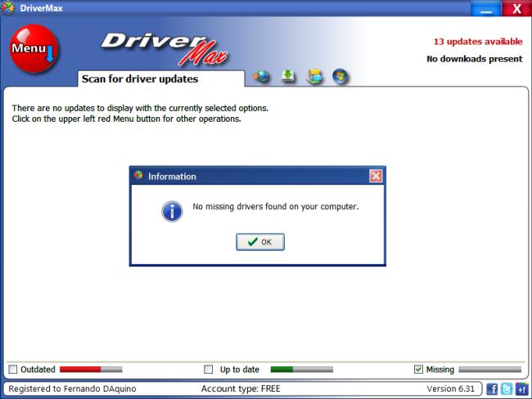Click the red Outdated progress bar
Image resolution: width=532 pixels, height=399 pixels.
pyautogui.click(x=91, y=370)
